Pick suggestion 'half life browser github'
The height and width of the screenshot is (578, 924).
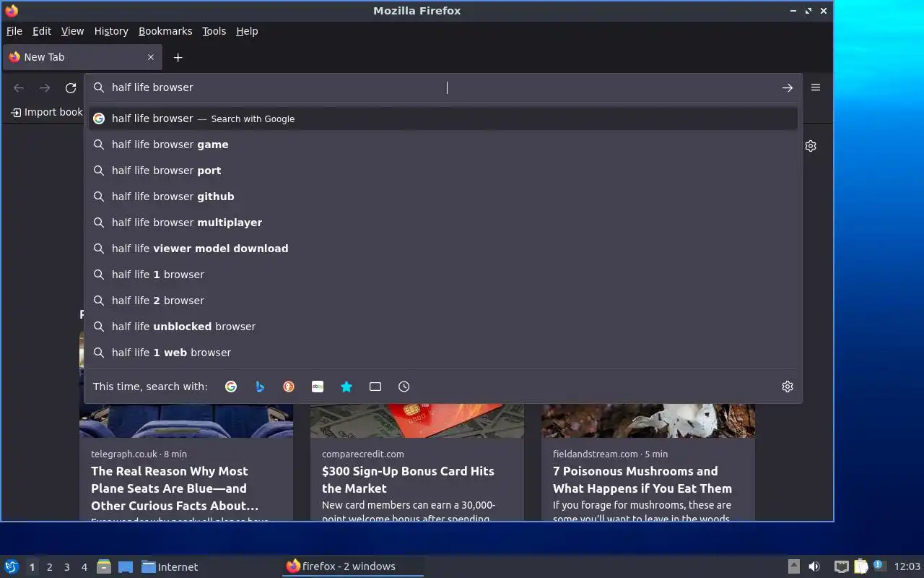pos(443,197)
